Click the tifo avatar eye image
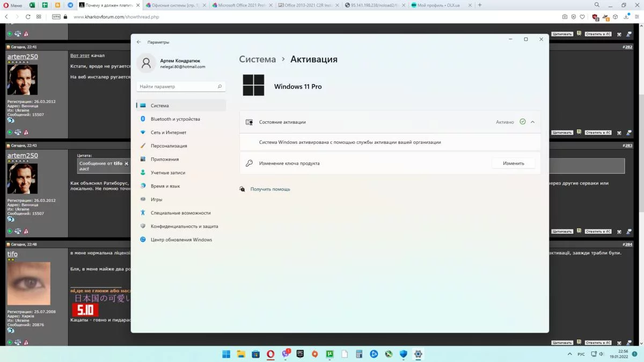644x362 pixels. pos(29,284)
